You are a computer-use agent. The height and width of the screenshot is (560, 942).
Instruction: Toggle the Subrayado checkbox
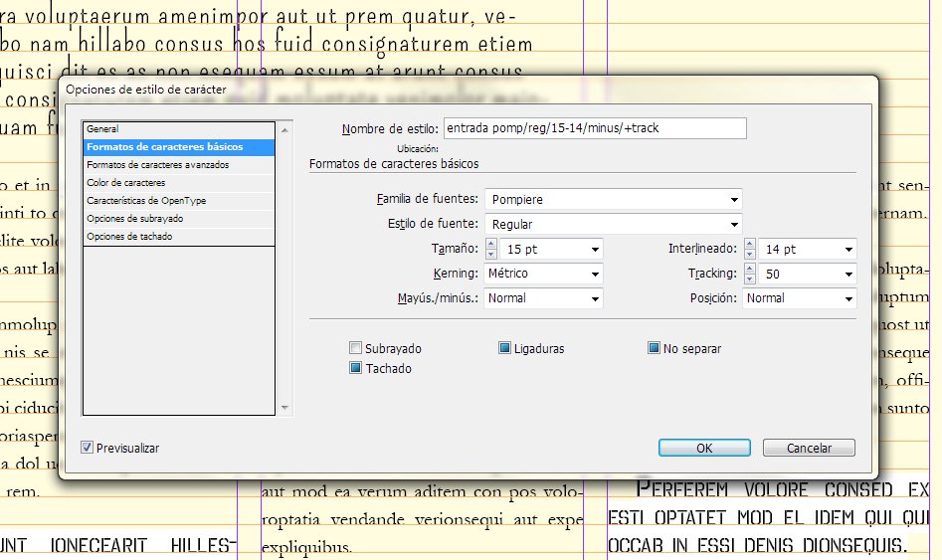pyautogui.click(x=356, y=348)
